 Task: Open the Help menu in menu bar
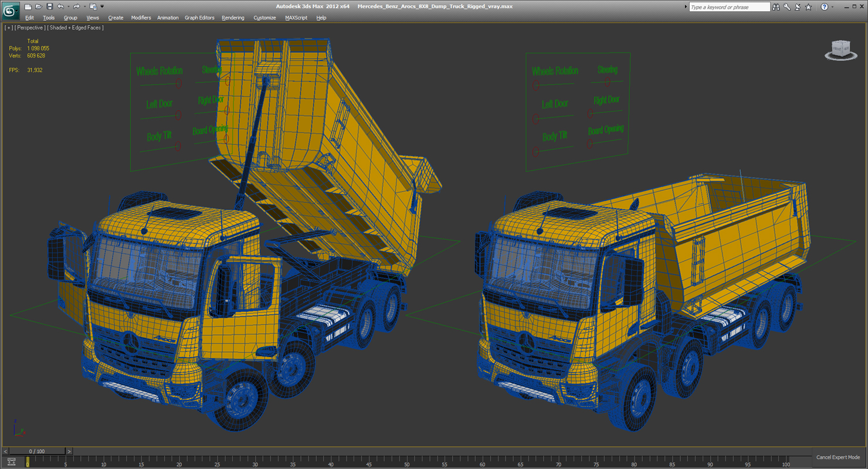click(321, 18)
